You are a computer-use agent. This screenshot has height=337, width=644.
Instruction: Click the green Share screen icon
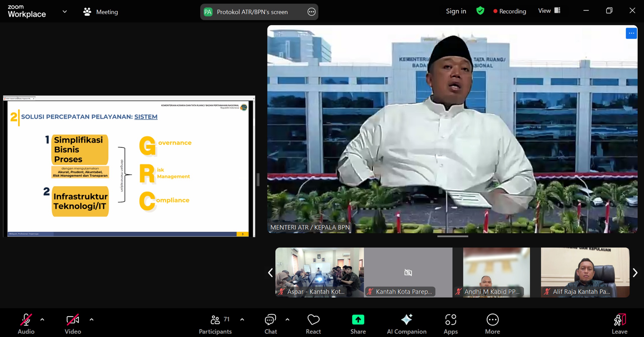358,320
